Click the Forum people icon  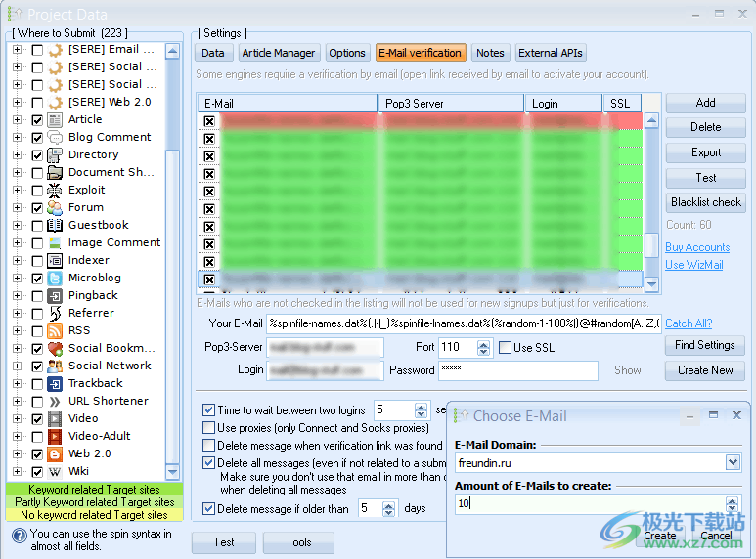coord(55,208)
